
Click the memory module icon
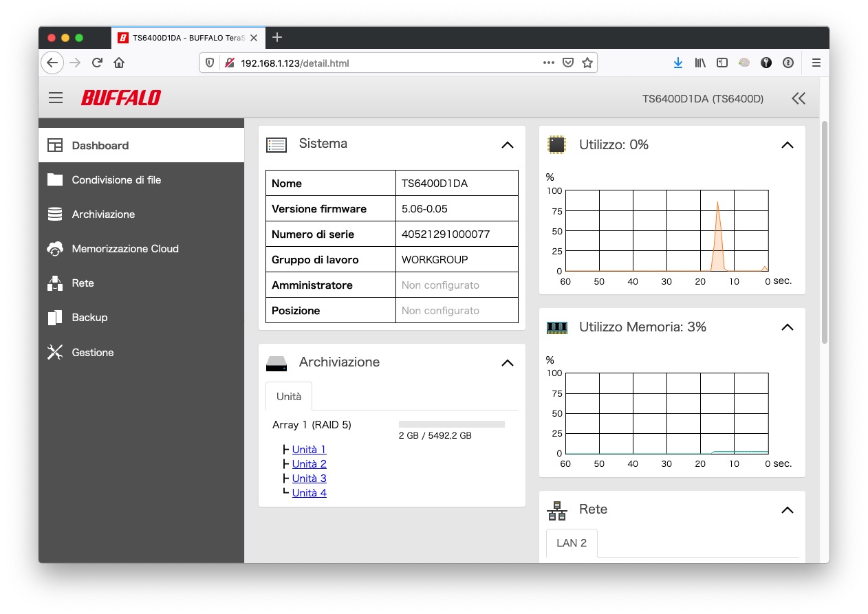(556, 327)
